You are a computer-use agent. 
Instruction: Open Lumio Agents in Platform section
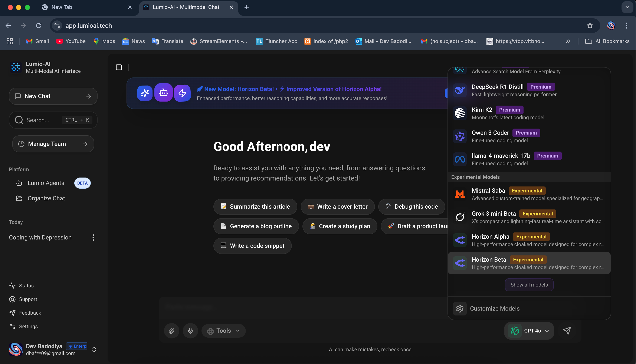[x=46, y=183]
